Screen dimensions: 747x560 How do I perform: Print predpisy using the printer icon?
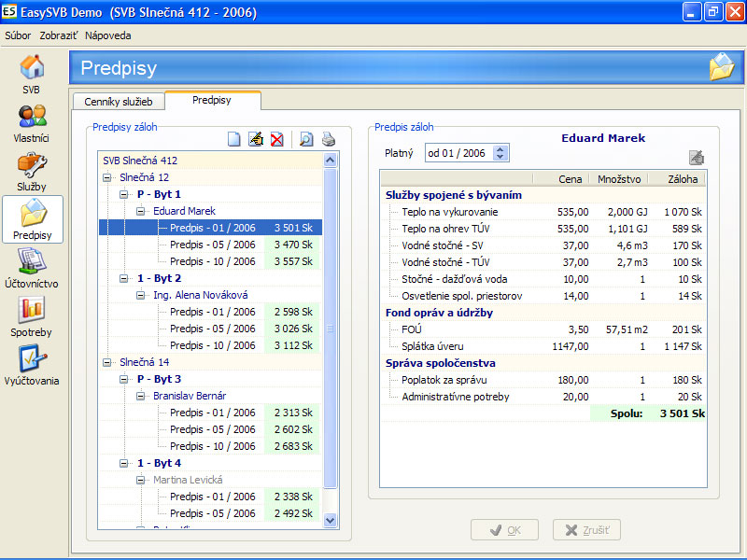pos(329,139)
